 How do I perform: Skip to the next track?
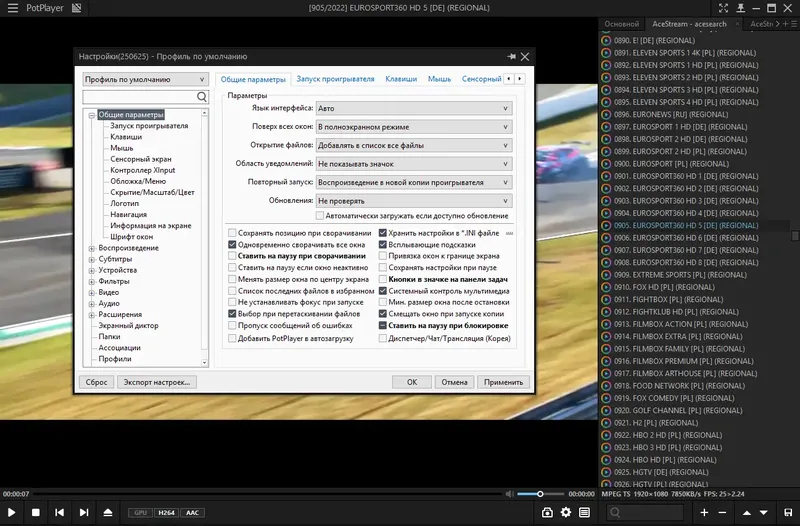pos(84,513)
